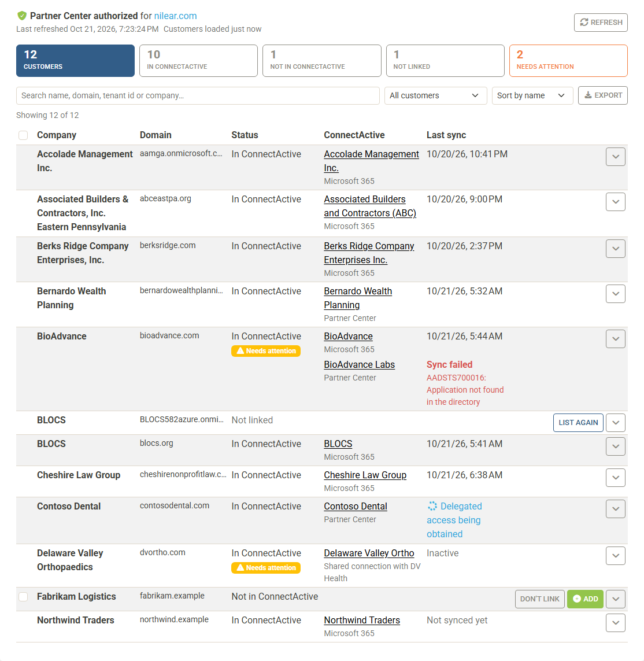The image size is (644, 661).
Task: Open the Delaware Valley Ortho link
Action: [369, 553]
